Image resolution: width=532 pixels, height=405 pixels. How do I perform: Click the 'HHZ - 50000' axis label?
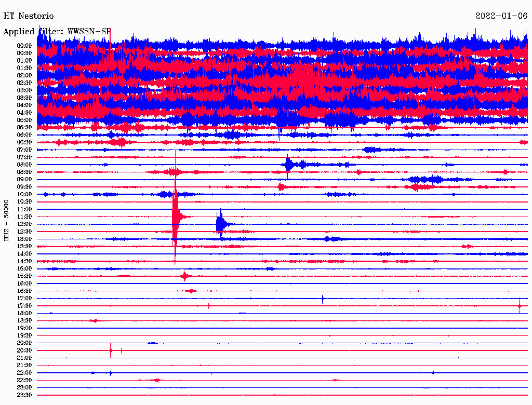coord(6,221)
